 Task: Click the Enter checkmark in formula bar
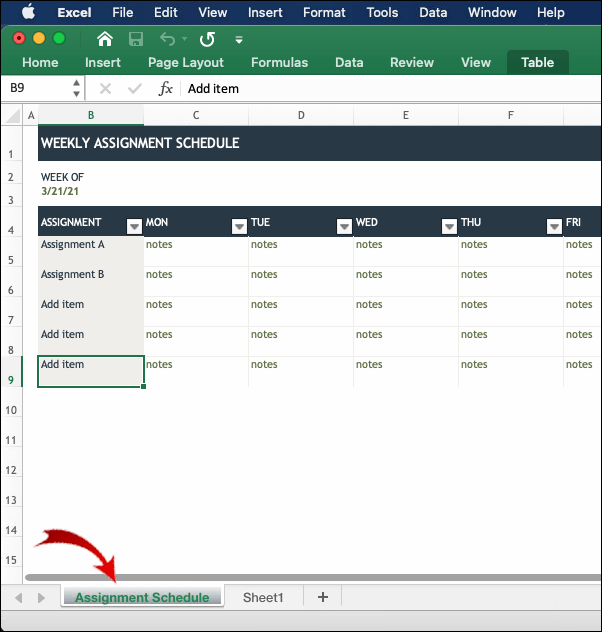(135, 88)
